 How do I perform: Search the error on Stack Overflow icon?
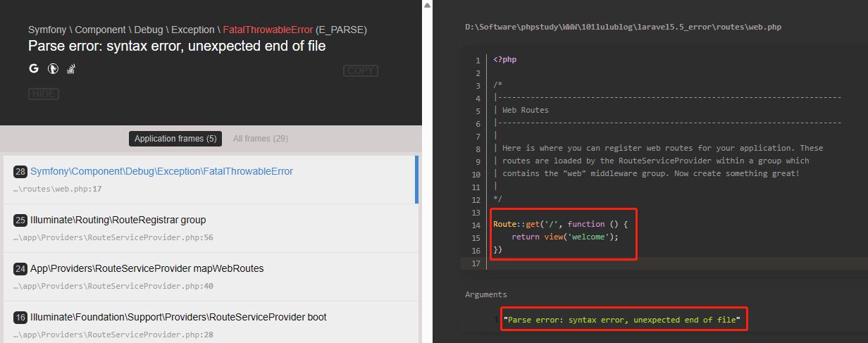[71, 69]
